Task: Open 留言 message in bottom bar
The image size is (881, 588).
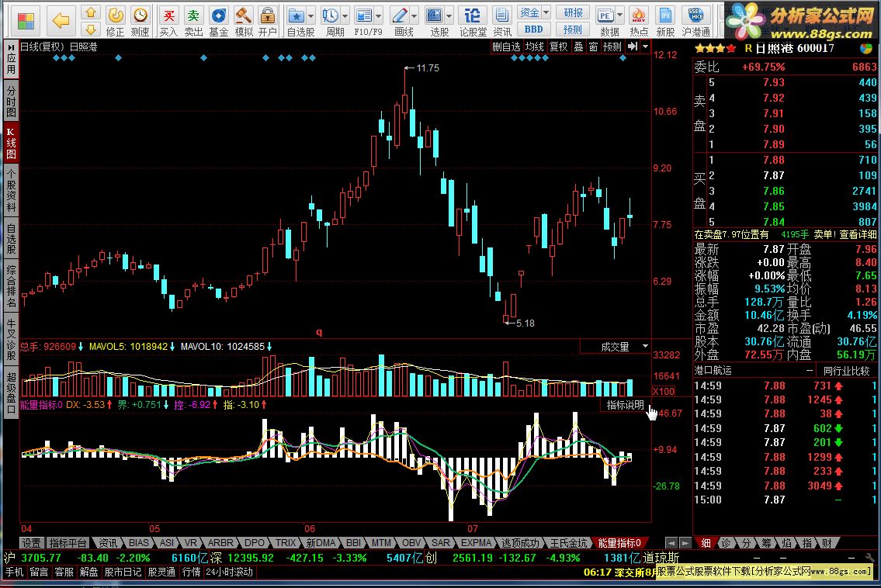Action: click(x=39, y=572)
